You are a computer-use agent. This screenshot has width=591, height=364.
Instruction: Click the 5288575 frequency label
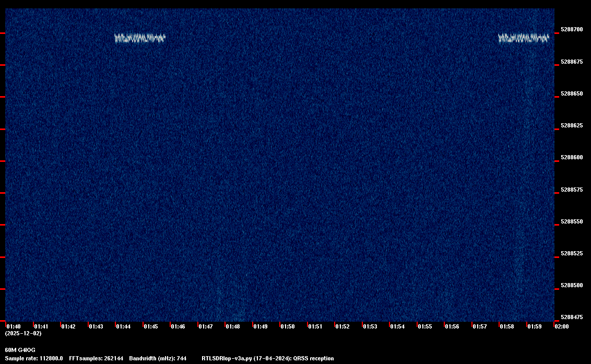572,190
